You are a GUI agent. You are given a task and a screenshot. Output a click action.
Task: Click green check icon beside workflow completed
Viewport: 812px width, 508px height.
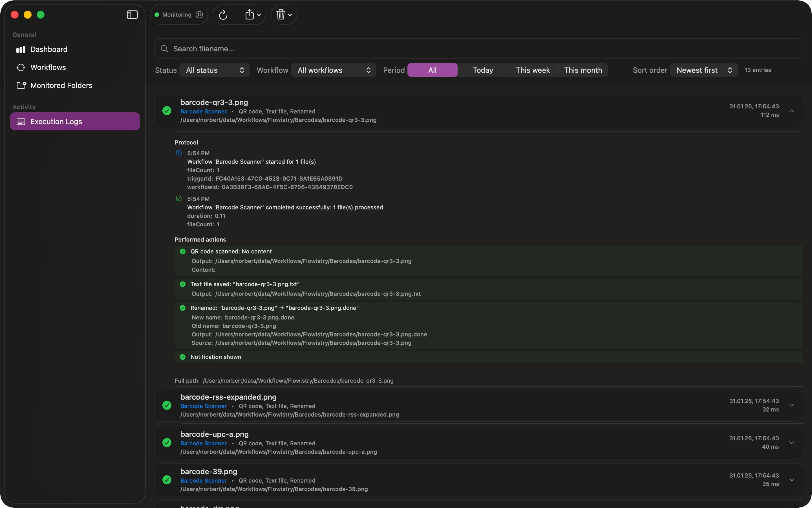tap(179, 199)
